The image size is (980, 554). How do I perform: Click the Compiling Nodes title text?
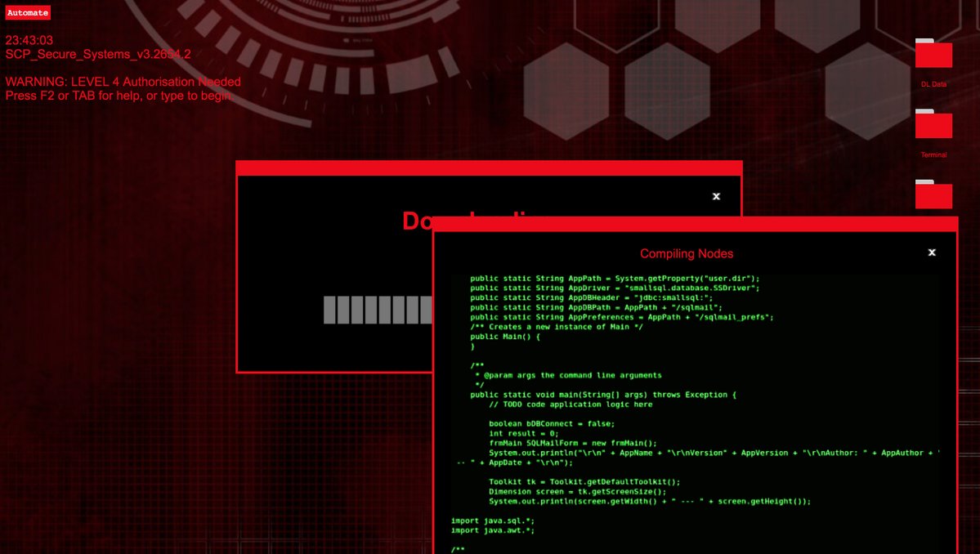[x=687, y=253]
